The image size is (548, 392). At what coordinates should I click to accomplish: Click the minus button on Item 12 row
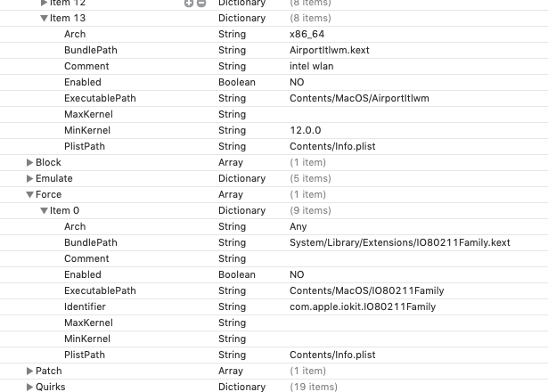pos(200,4)
